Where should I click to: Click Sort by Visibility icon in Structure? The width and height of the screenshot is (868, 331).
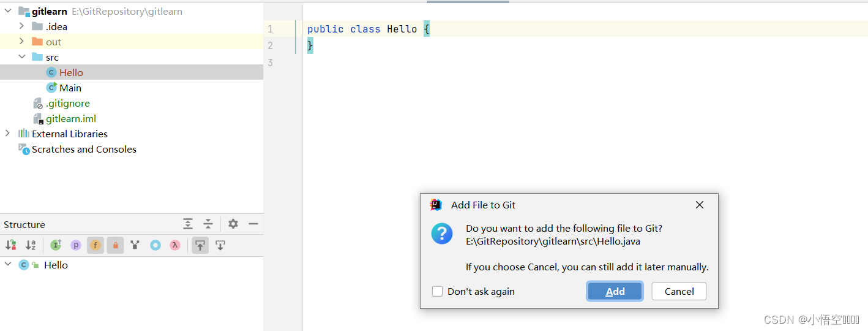point(11,245)
